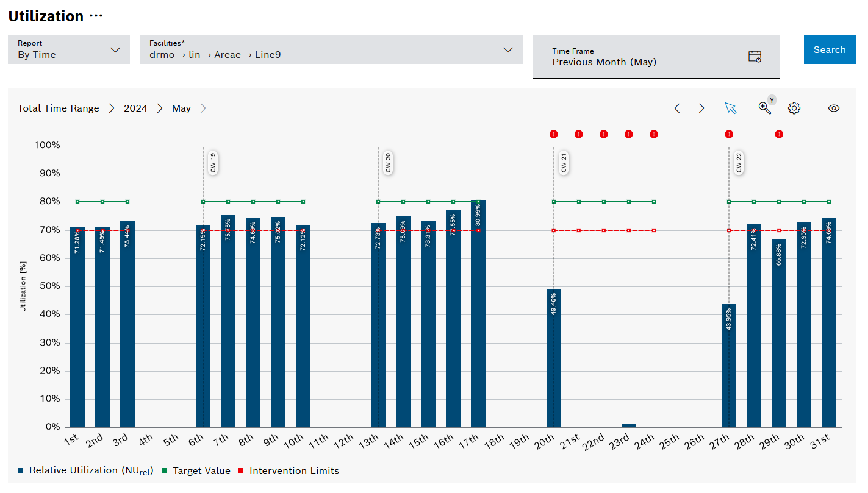Click the red alert marker above the 29th
Viewport: 868px width, 493px height.
click(779, 134)
